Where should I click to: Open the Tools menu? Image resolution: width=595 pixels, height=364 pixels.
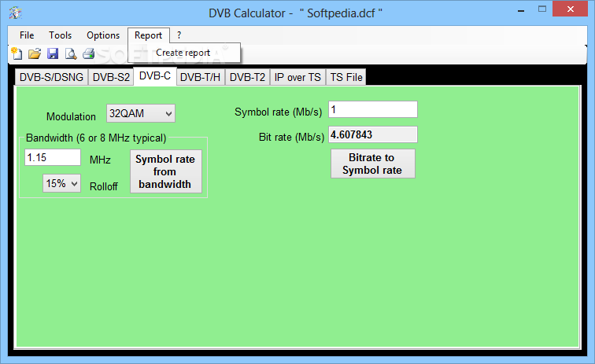tap(60, 35)
